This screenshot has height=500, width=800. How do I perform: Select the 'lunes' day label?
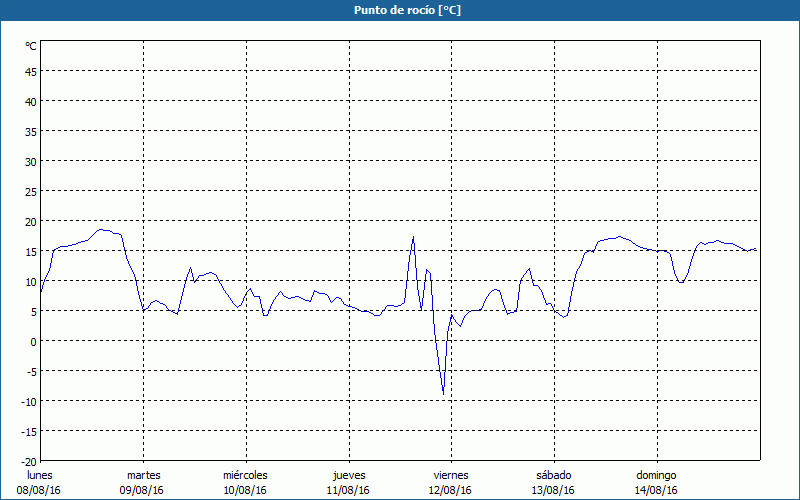(39, 475)
